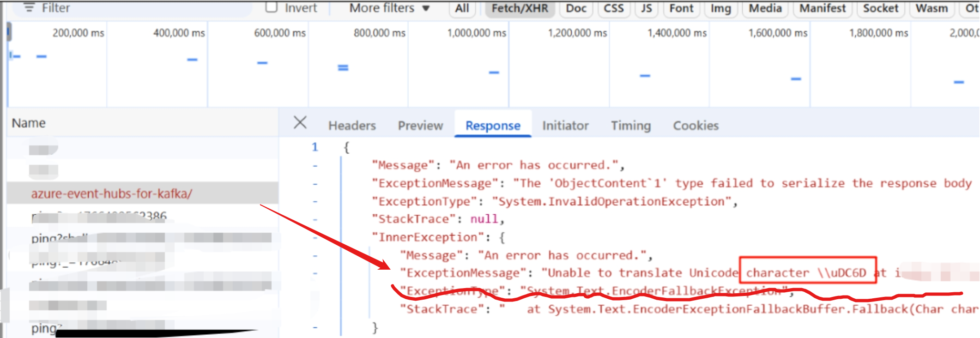Open the Timing tab
Screen dimensions: 980x338
pyautogui.click(x=630, y=126)
